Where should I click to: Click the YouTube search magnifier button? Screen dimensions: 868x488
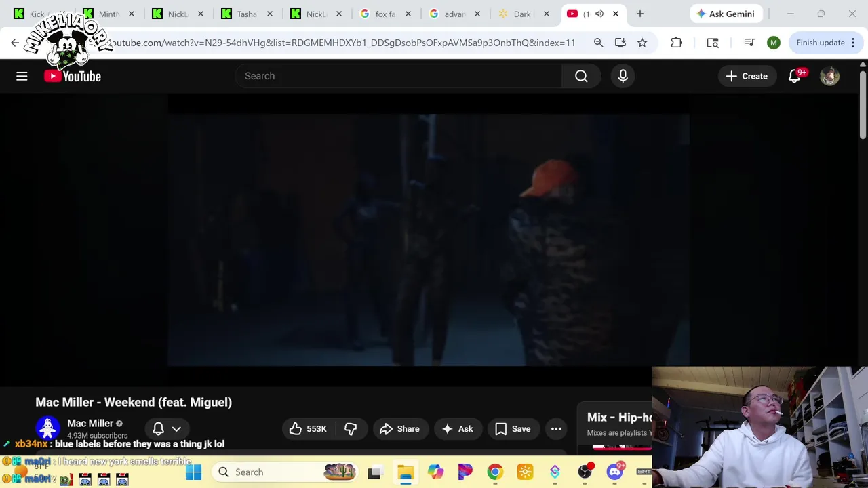point(581,76)
